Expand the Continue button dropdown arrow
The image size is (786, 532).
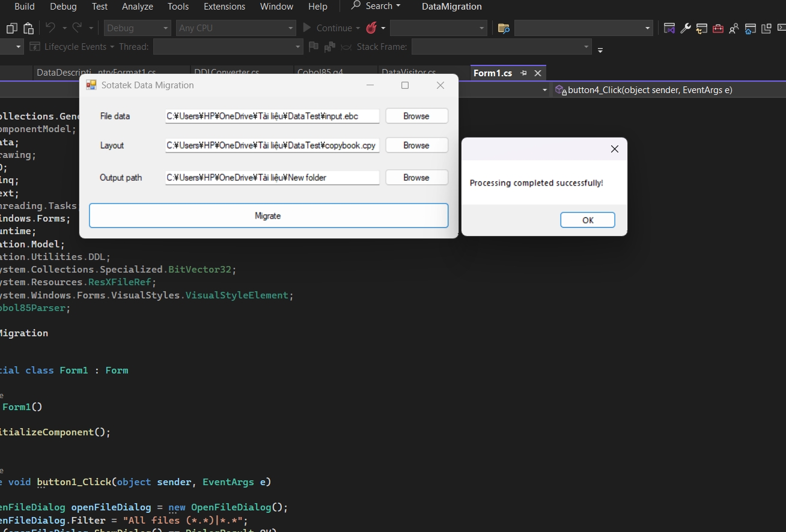[x=358, y=28]
